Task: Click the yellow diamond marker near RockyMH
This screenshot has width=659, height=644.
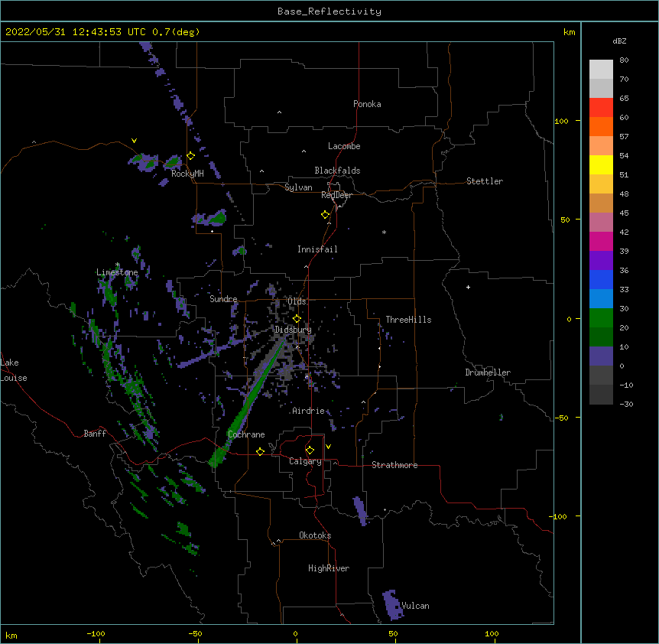Action: coord(191,156)
